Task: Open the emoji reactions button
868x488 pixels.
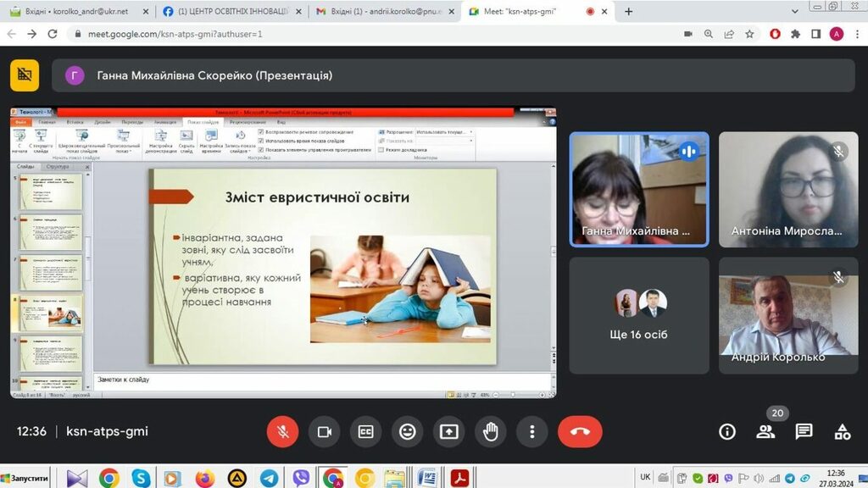Action: tap(407, 431)
